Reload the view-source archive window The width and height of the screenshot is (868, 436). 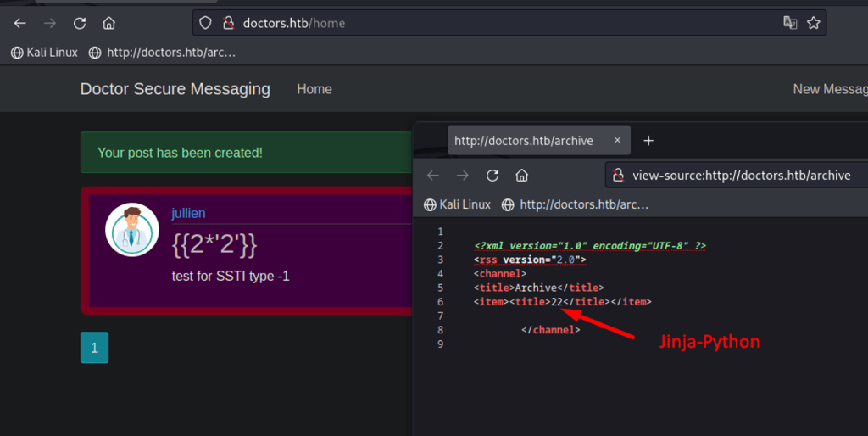coord(492,176)
